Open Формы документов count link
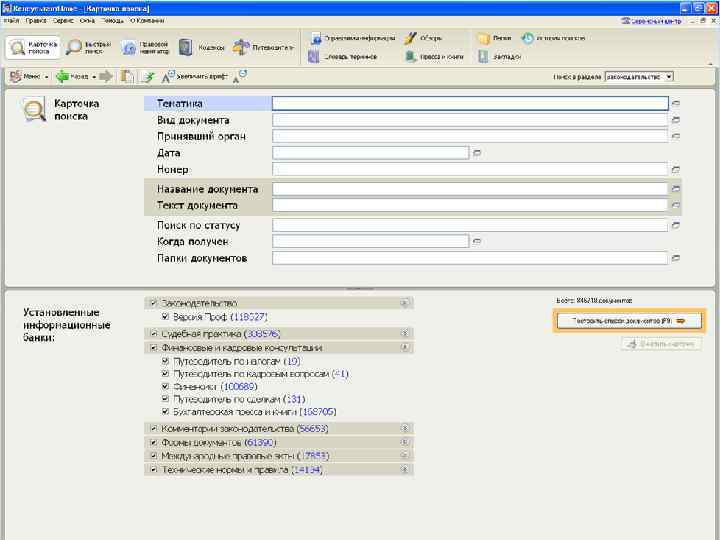The width and height of the screenshot is (720, 540). point(260,443)
